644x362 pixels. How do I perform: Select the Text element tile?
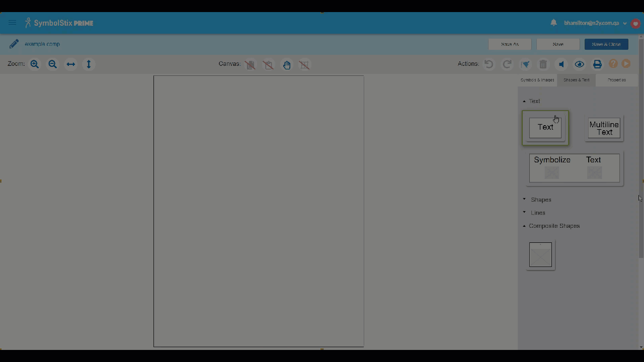click(x=545, y=128)
